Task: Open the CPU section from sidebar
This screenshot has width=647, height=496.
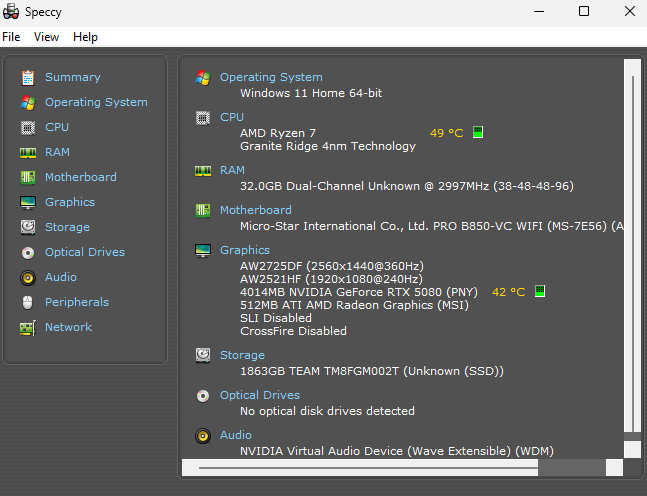Action: (x=57, y=127)
